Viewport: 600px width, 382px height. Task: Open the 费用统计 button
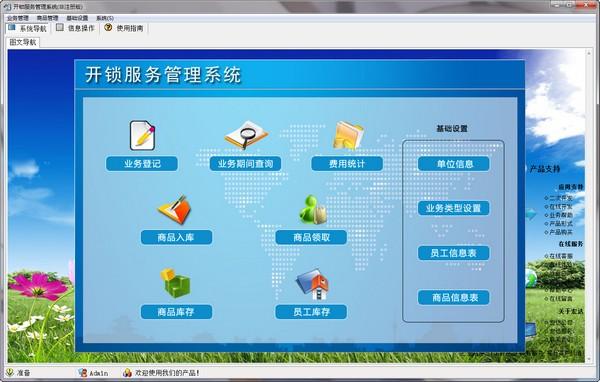(x=347, y=164)
